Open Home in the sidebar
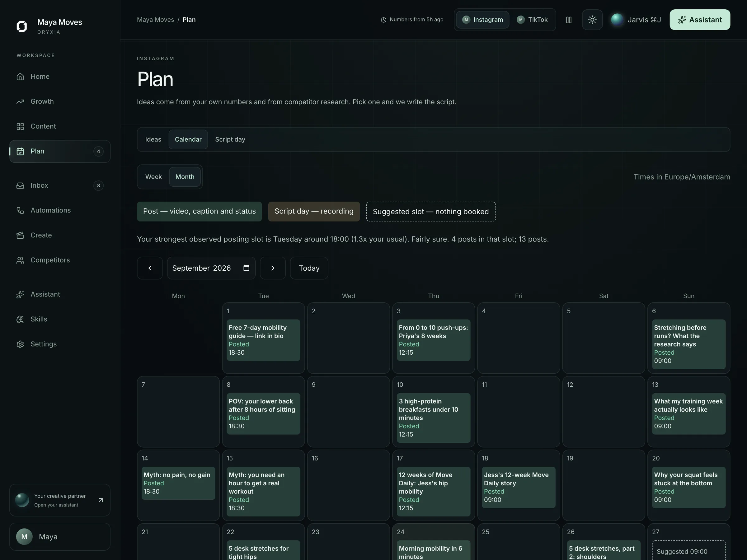The image size is (747, 560). 60,77
